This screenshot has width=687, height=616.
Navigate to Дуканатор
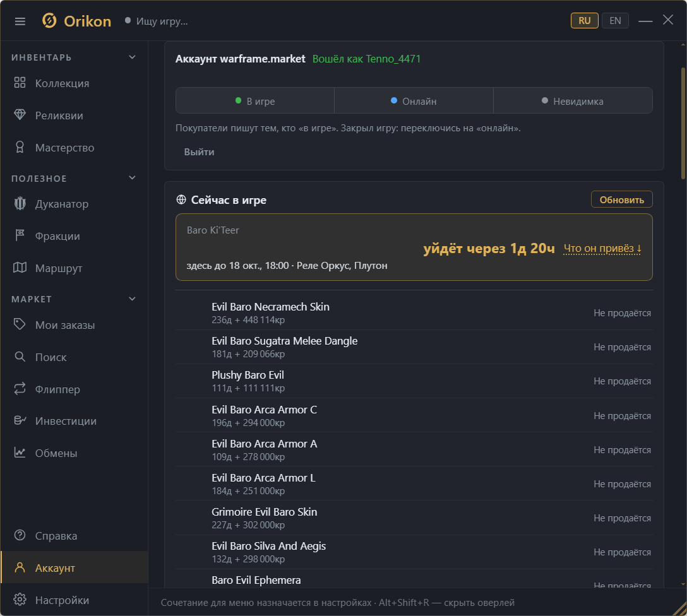[x=75, y=204]
